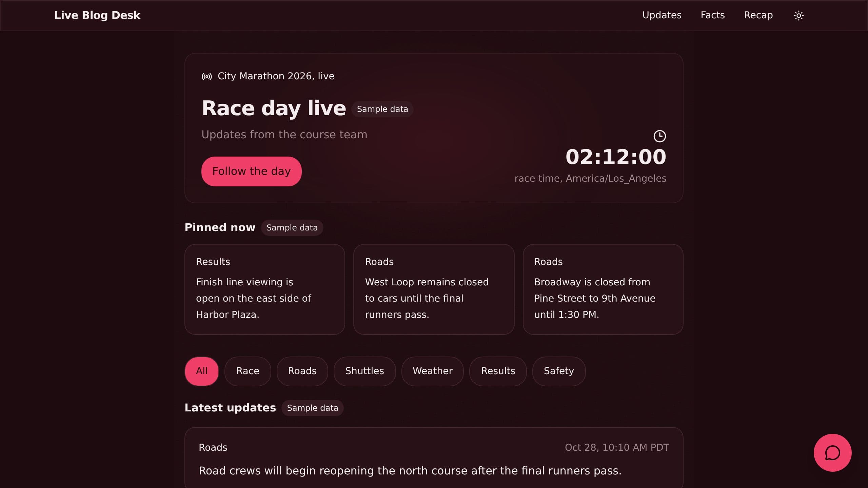Click the Follow the day button
The height and width of the screenshot is (488, 868).
point(251,171)
